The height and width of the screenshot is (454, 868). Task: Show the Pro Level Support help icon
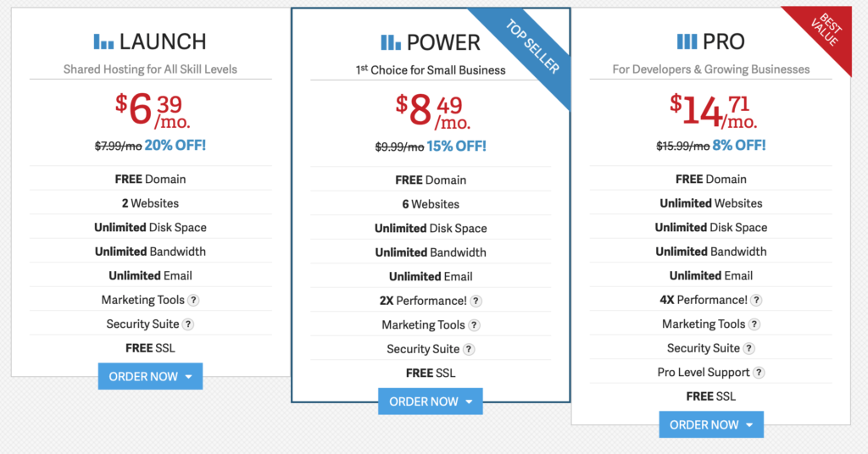point(759,373)
